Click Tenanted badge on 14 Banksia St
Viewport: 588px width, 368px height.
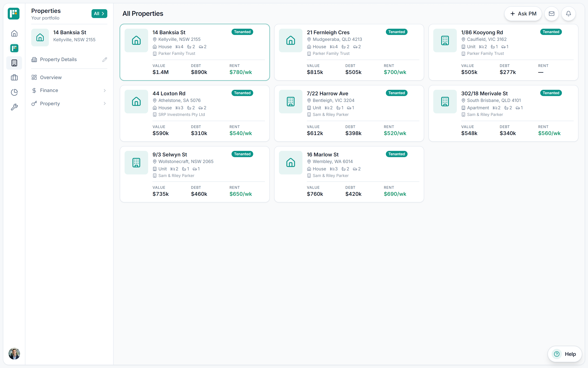[x=242, y=32]
